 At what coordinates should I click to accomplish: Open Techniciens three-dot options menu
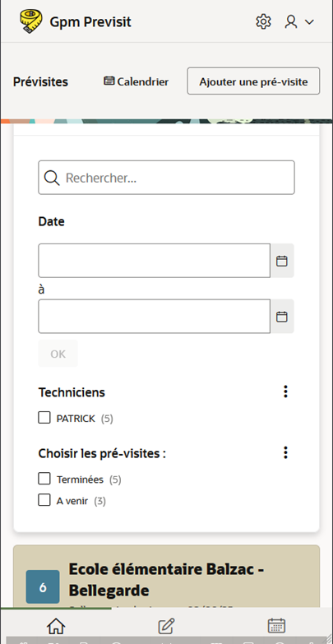286,391
